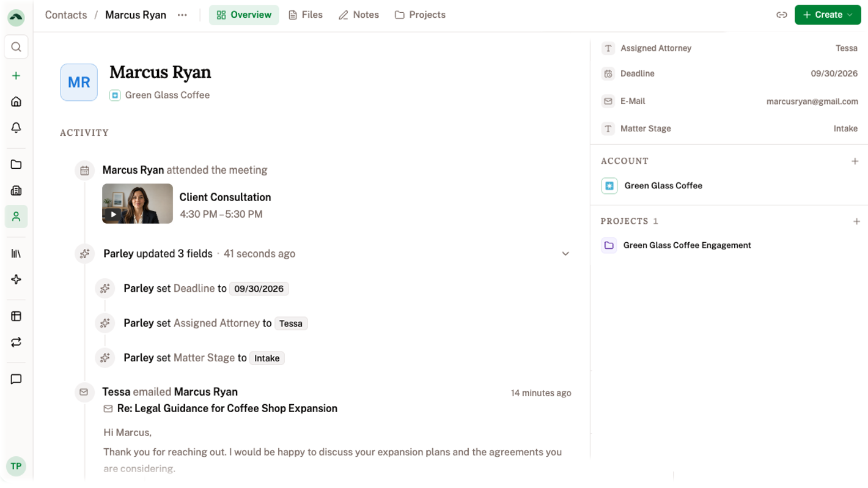Click the home icon in sidebar

click(x=17, y=102)
